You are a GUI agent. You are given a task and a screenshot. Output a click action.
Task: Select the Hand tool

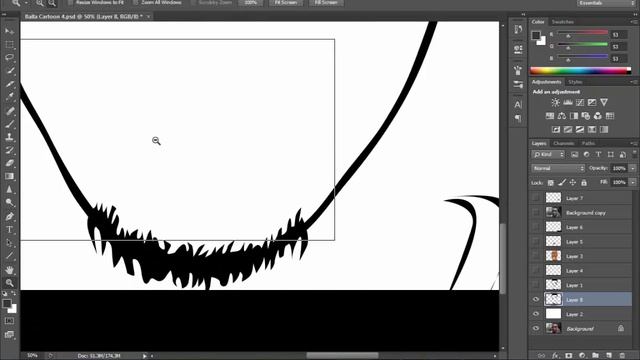point(9,269)
